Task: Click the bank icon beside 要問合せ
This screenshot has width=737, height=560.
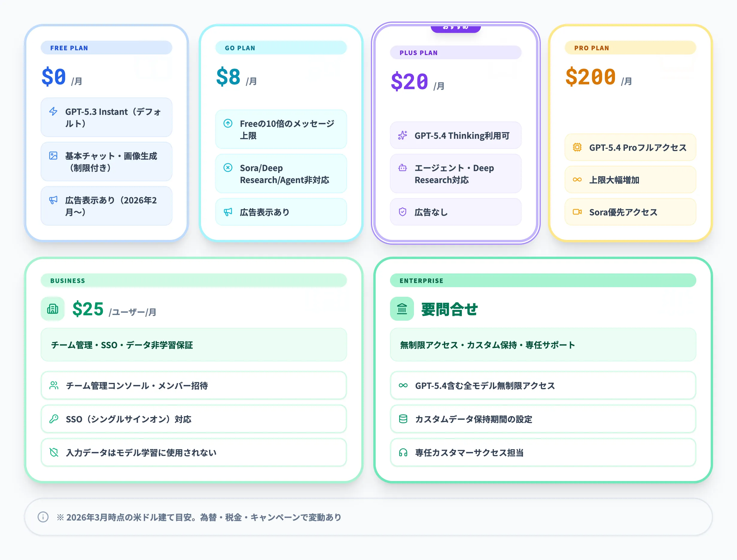Action: pos(402,309)
